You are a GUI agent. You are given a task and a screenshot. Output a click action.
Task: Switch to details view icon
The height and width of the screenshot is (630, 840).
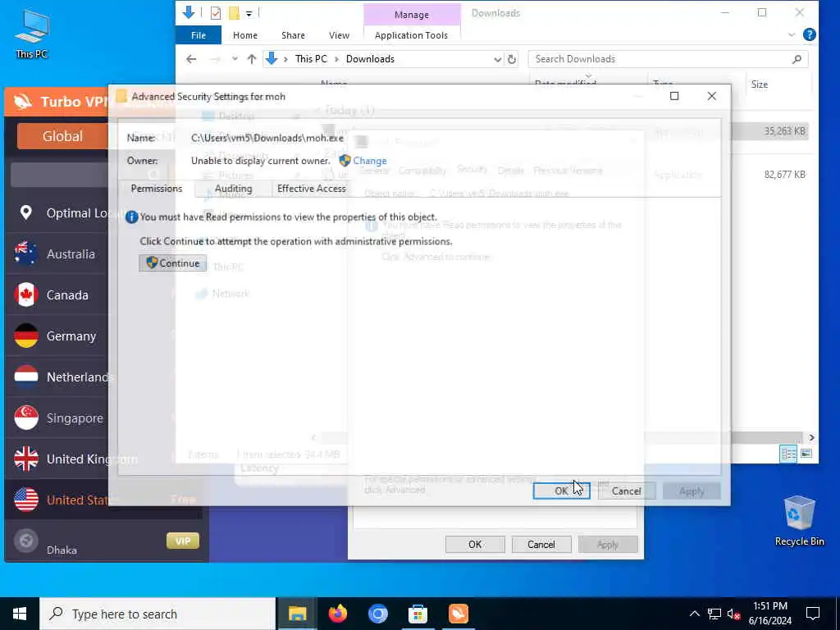(x=788, y=454)
